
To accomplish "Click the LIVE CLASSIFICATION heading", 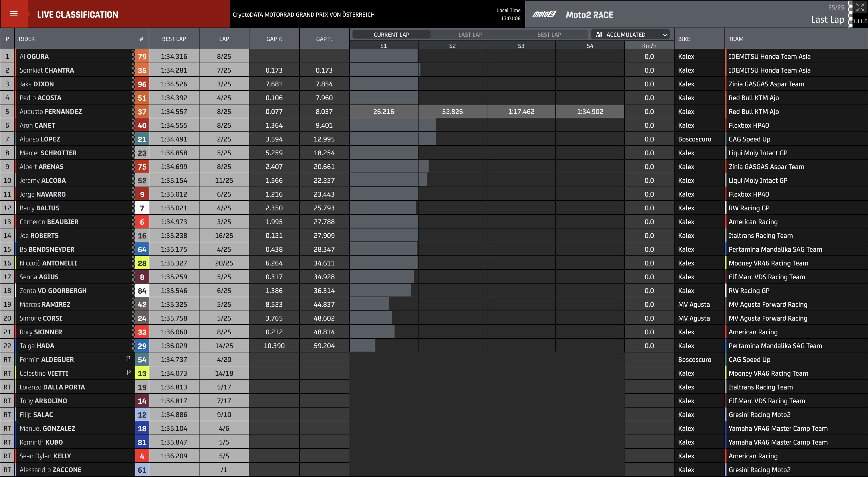I will tap(77, 14).
